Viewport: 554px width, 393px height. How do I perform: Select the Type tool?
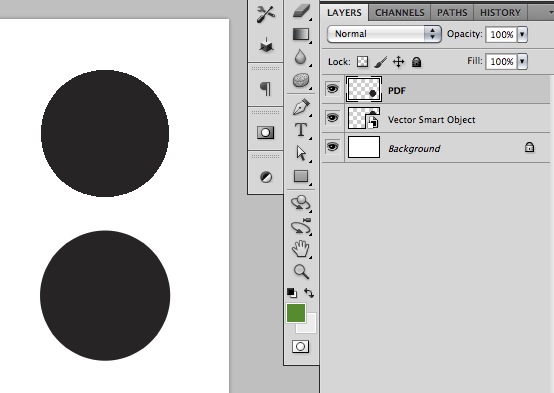coord(301,130)
